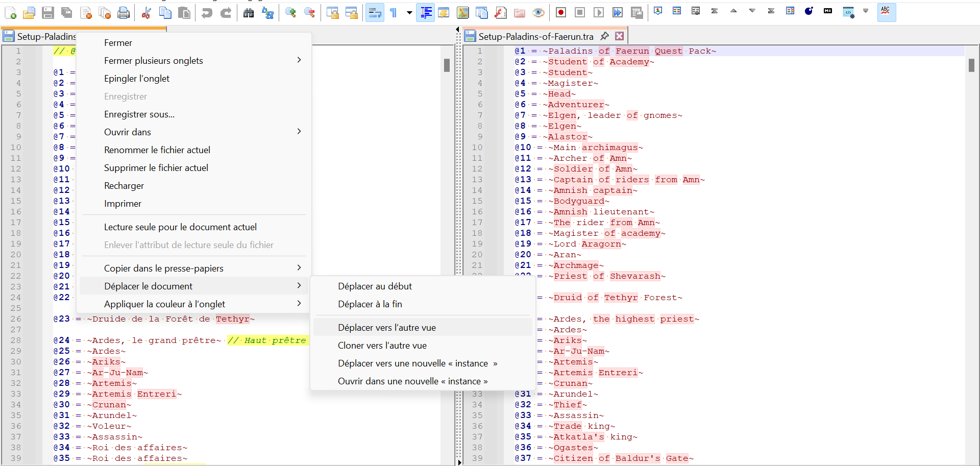Click the Markdown panel icon

(x=828, y=11)
